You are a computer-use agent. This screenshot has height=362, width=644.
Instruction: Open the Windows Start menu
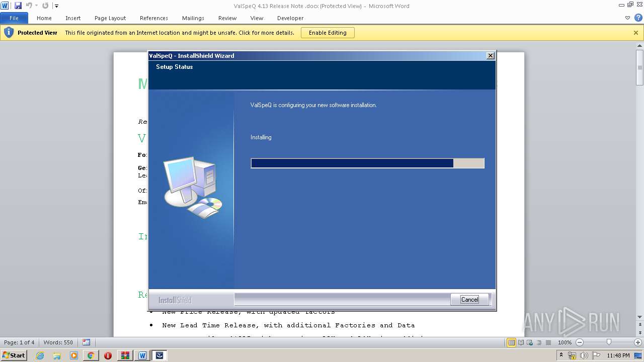pyautogui.click(x=14, y=355)
